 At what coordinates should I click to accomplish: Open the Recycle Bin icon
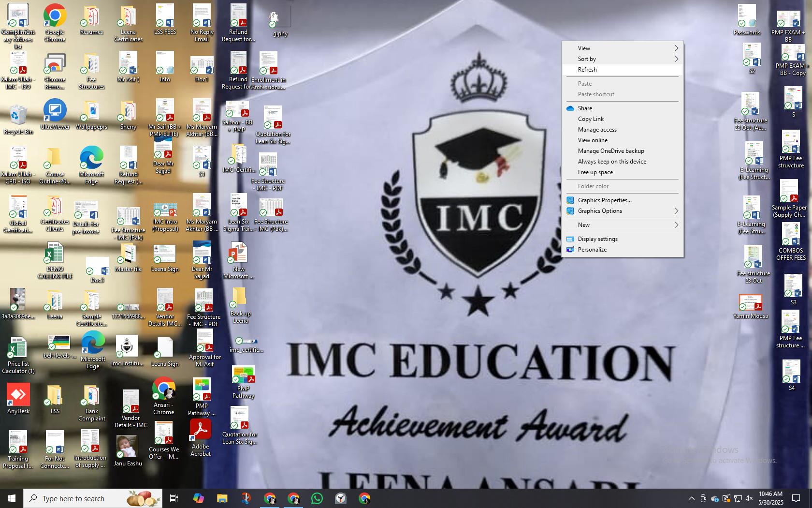point(18,119)
